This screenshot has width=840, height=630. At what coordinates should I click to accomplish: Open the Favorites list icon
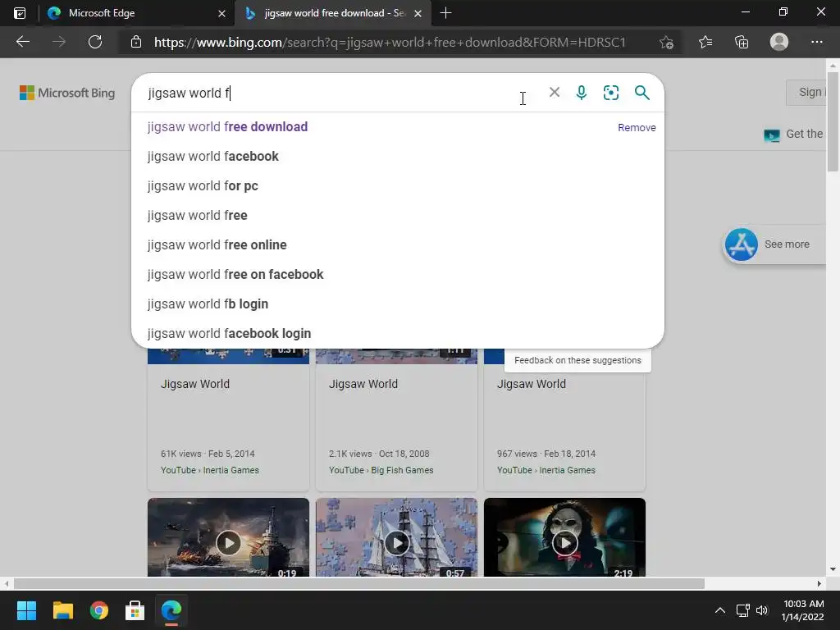tap(705, 42)
